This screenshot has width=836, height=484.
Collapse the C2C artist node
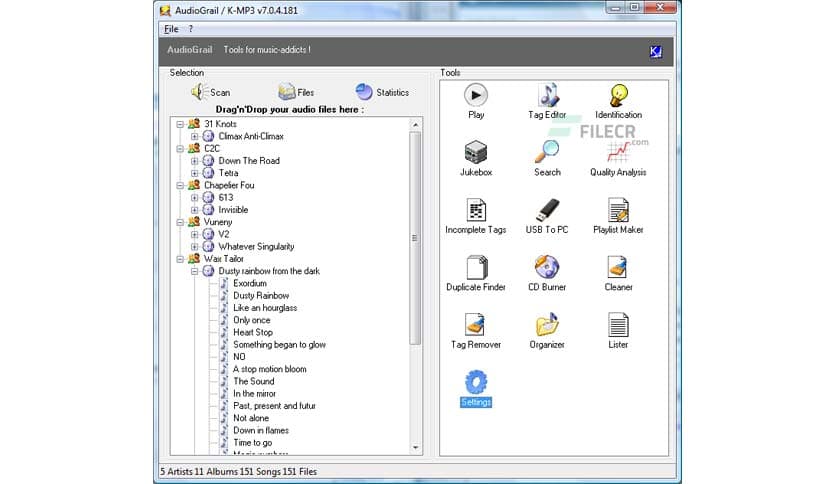coord(180,149)
